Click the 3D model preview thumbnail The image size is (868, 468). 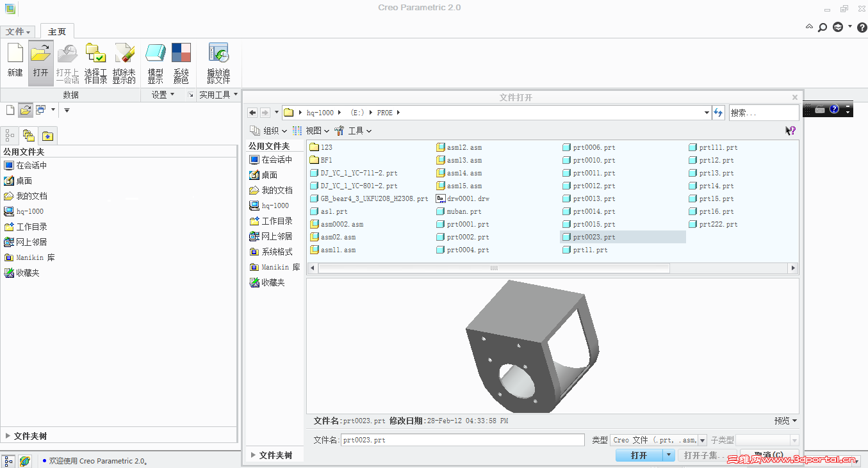(x=531, y=346)
